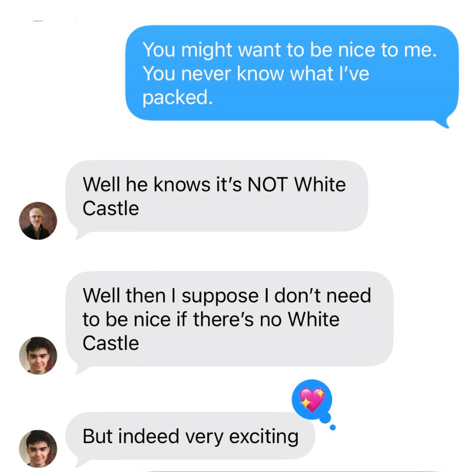Tap "Castle" at end of the third message
The height and width of the screenshot is (472, 476).
111,343
